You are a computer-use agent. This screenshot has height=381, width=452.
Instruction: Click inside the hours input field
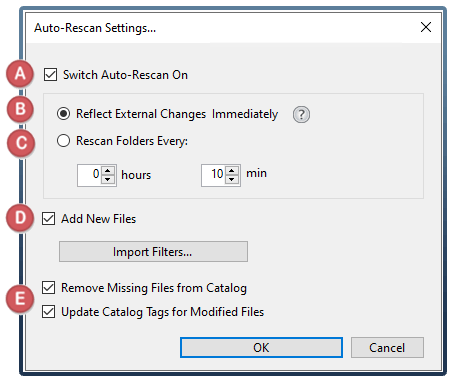(90, 175)
